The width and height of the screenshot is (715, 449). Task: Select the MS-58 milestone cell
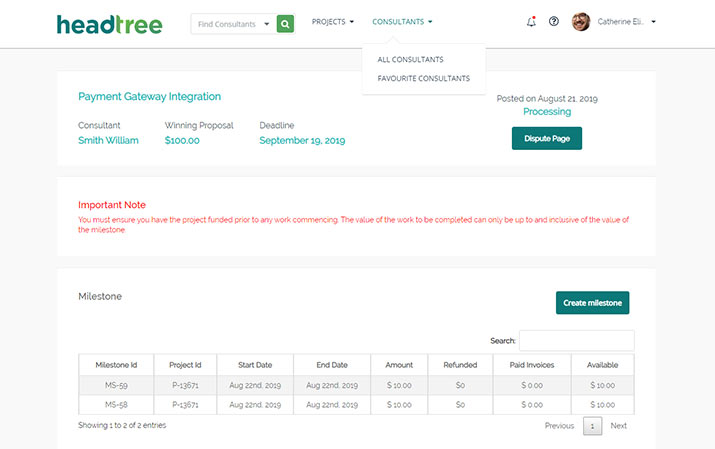pos(116,405)
